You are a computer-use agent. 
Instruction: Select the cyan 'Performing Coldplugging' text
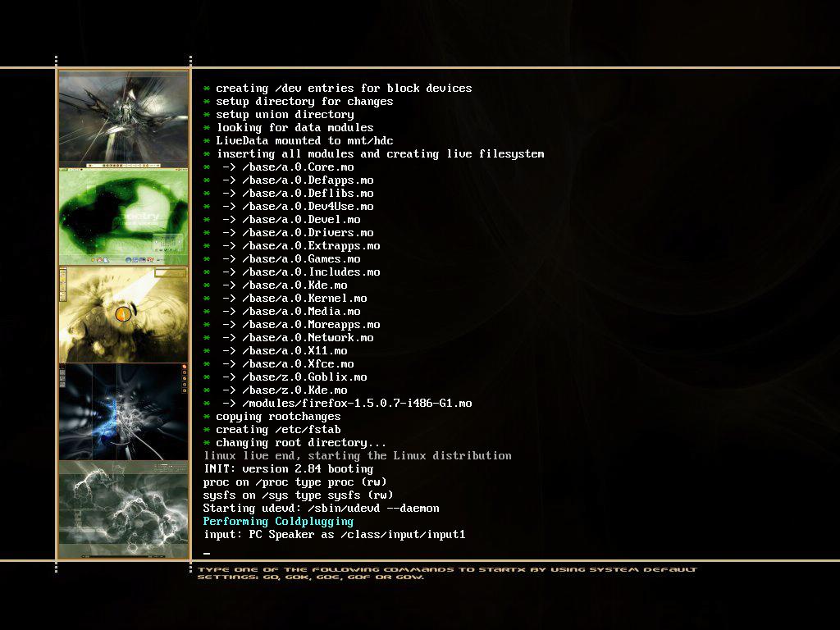point(279,521)
